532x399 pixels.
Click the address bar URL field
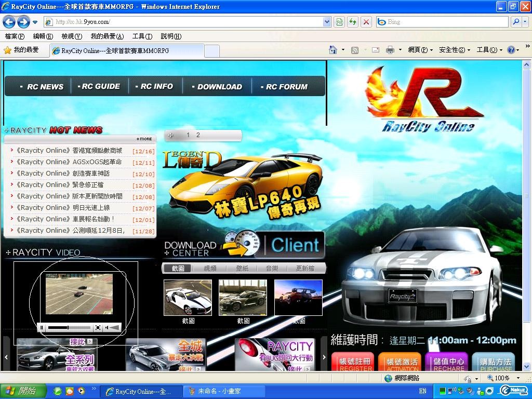click(183, 22)
